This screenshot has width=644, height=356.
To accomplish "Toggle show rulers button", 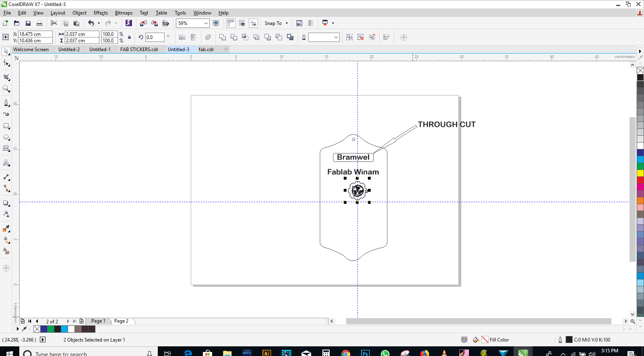I will [231, 23].
